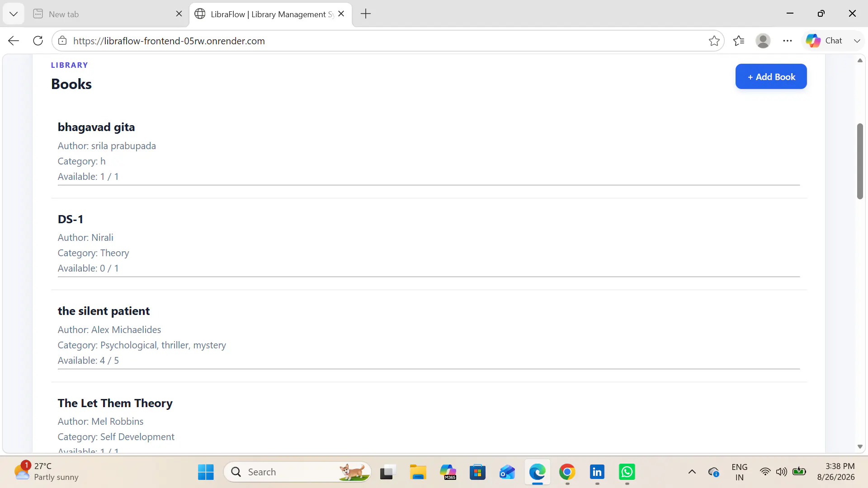Click the scroll down arrow

(x=860, y=447)
